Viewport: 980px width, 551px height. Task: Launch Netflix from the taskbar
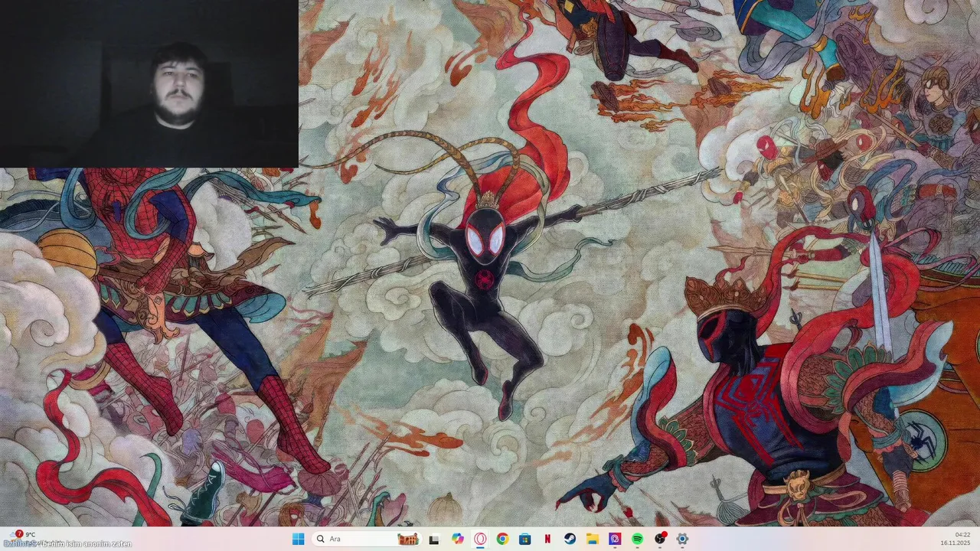[547, 539]
